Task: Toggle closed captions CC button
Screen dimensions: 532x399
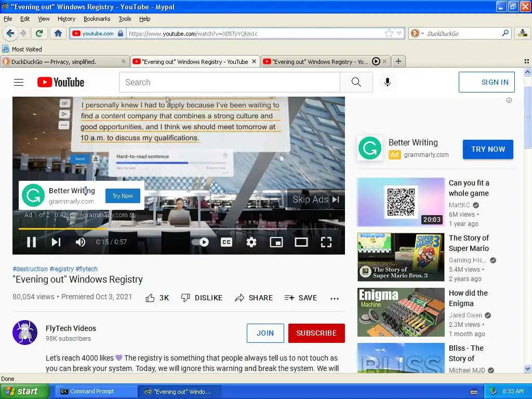Action: point(227,242)
